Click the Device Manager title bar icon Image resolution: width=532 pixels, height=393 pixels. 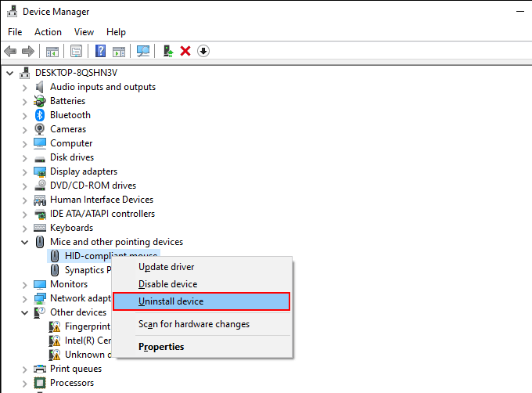coord(13,12)
